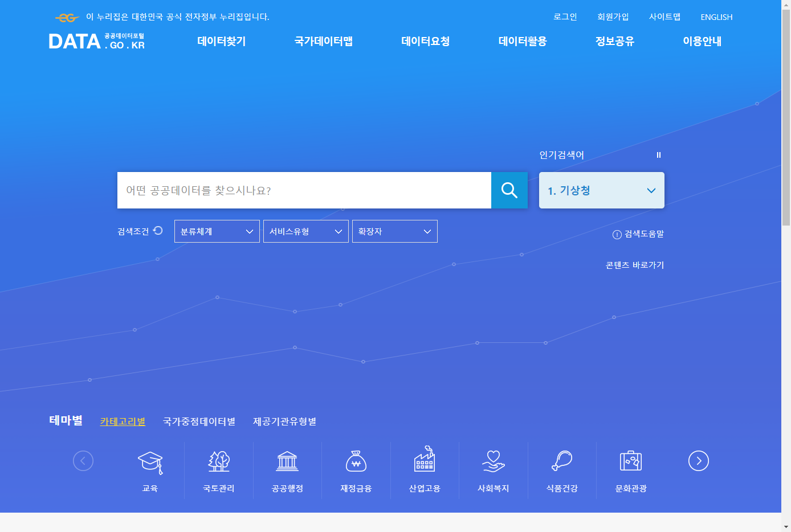Open the 사회복지 heart-in-hand icon
The image size is (791, 532).
point(494,462)
